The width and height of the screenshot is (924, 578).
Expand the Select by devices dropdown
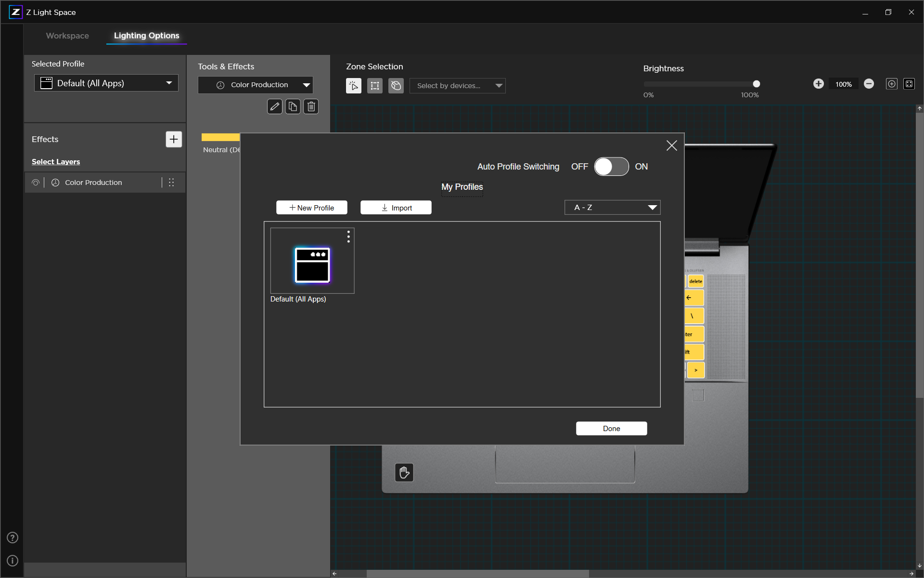click(x=457, y=86)
